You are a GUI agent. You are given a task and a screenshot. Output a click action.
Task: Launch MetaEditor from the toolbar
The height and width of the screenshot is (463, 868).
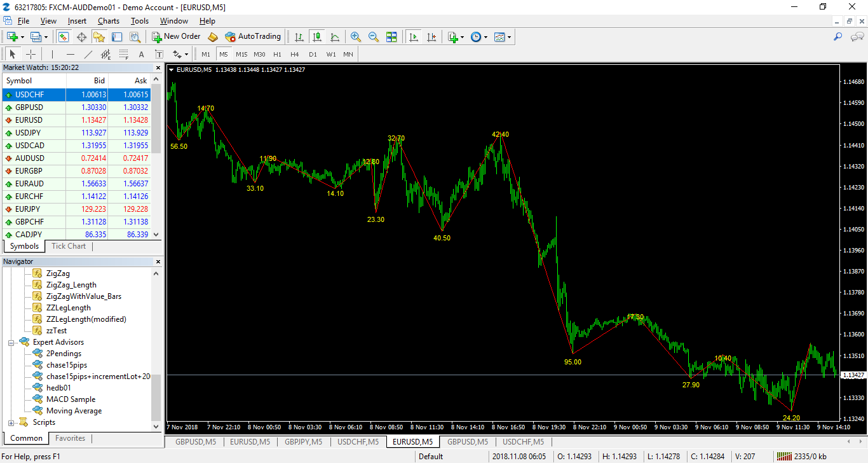[213, 37]
